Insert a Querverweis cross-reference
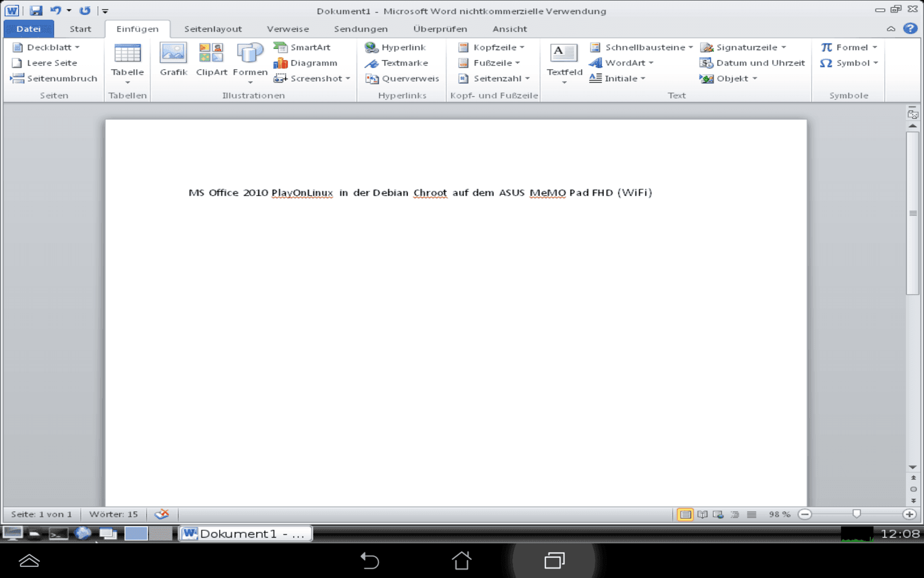The width and height of the screenshot is (924, 578). coord(402,78)
